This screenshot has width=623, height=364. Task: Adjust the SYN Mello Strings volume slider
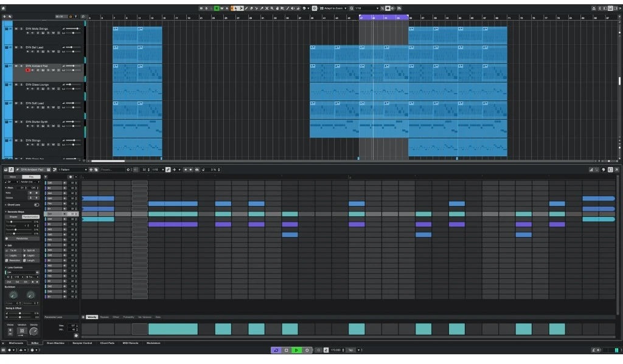[x=72, y=29]
